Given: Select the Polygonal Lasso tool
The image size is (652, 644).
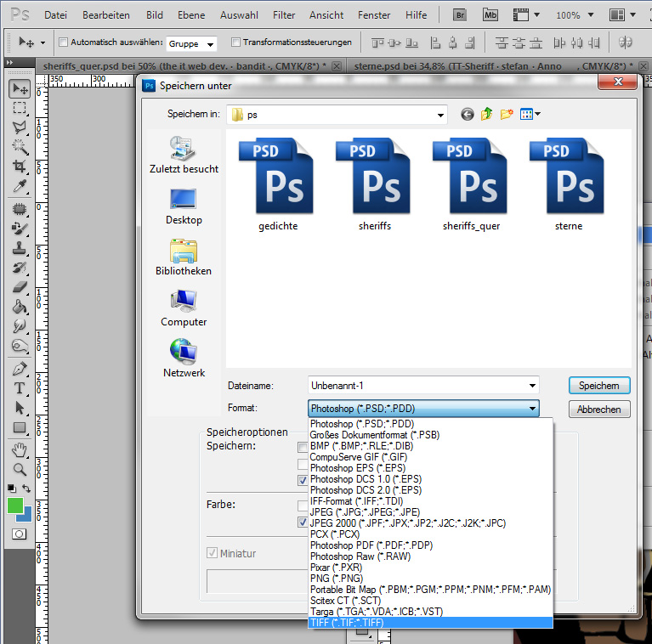Looking at the screenshot, I should point(20,127).
